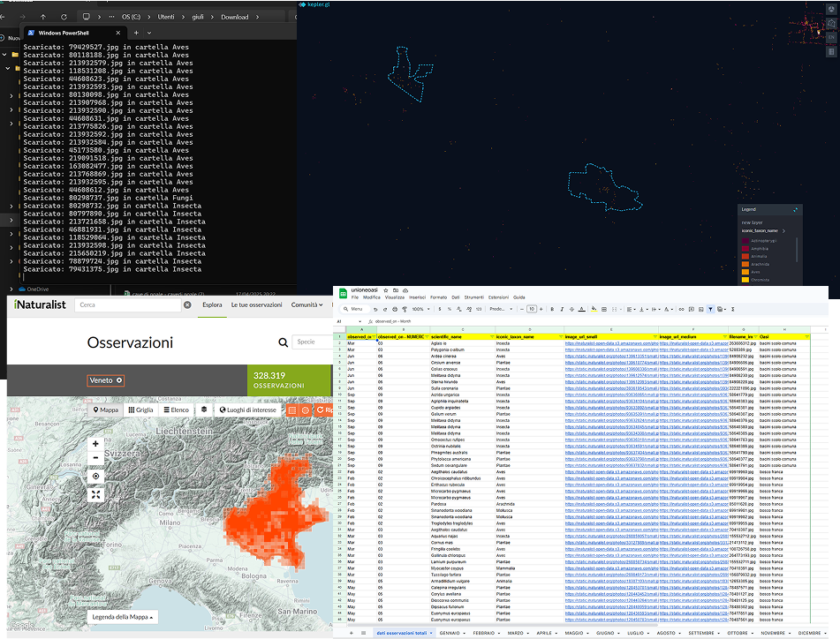Click the paint format icon in Sheets
The image size is (840, 639).
click(x=405, y=309)
